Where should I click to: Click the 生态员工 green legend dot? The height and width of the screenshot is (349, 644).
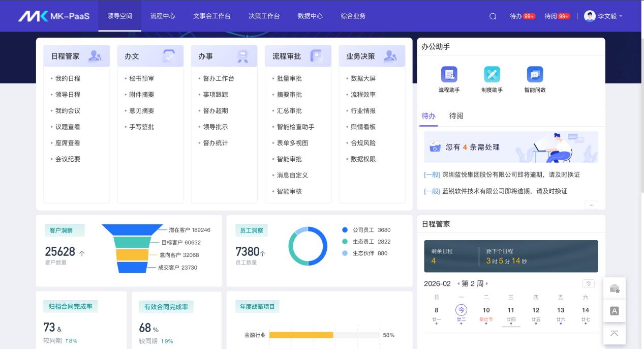[x=345, y=242]
